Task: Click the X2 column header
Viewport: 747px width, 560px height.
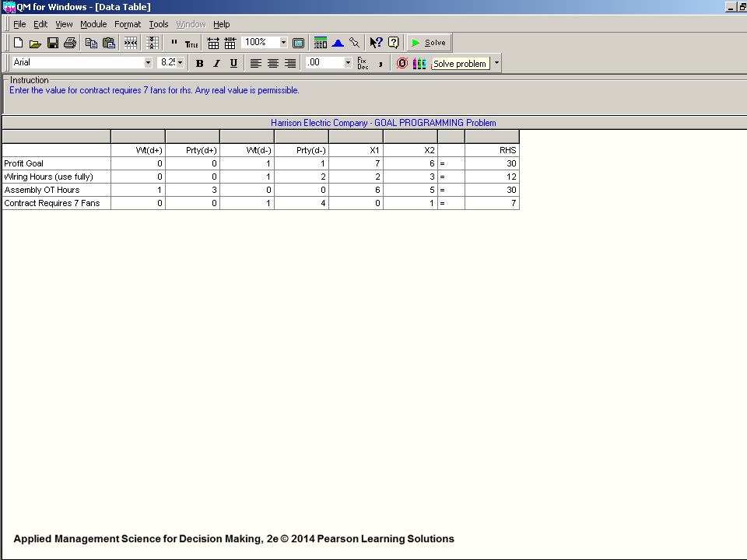Action: (410, 150)
